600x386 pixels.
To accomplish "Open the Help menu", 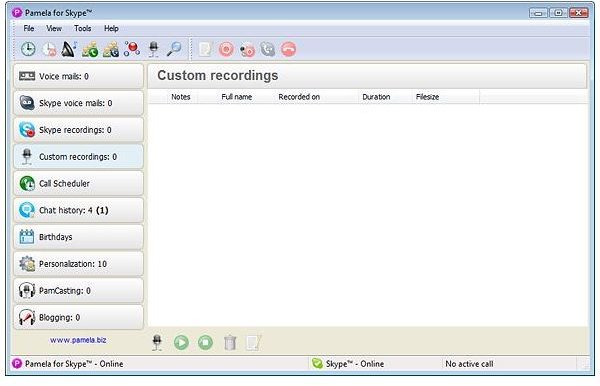I will click(x=111, y=28).
